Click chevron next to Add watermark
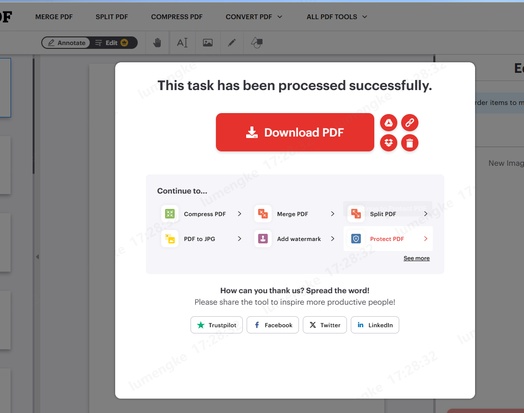 coord(333,239)
